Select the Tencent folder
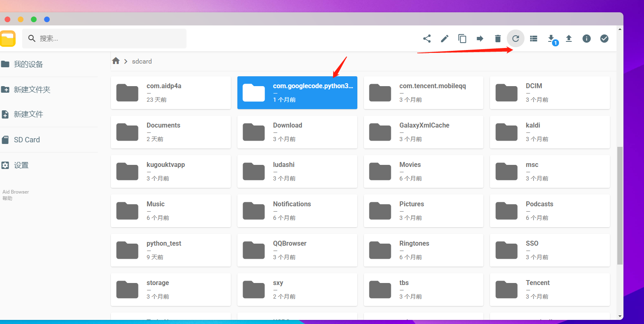Viewport: 644px width, 324px height. [550, 290]
